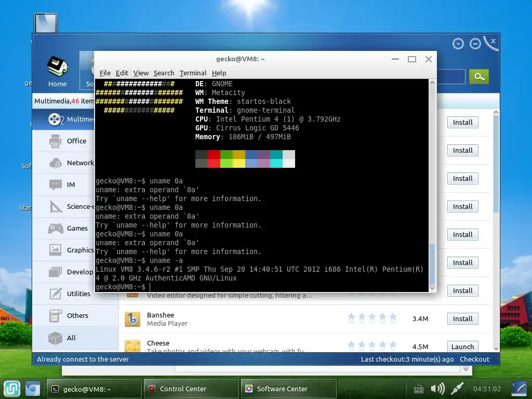Click the 'Last checkout:3 minute(s) ago' text
The width and height of the screenshot is (532, 399).
(x=407, y=359)
